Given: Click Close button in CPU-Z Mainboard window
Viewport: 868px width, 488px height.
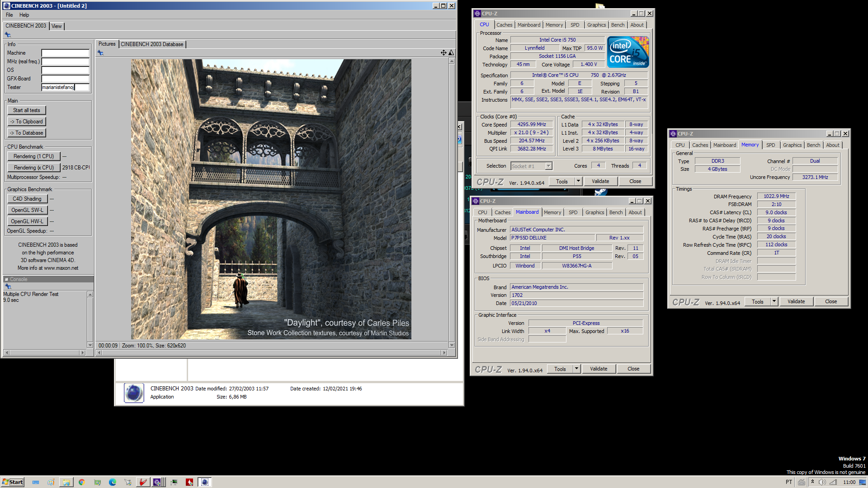Looking at the screenshot, I should tap(633, 369).
